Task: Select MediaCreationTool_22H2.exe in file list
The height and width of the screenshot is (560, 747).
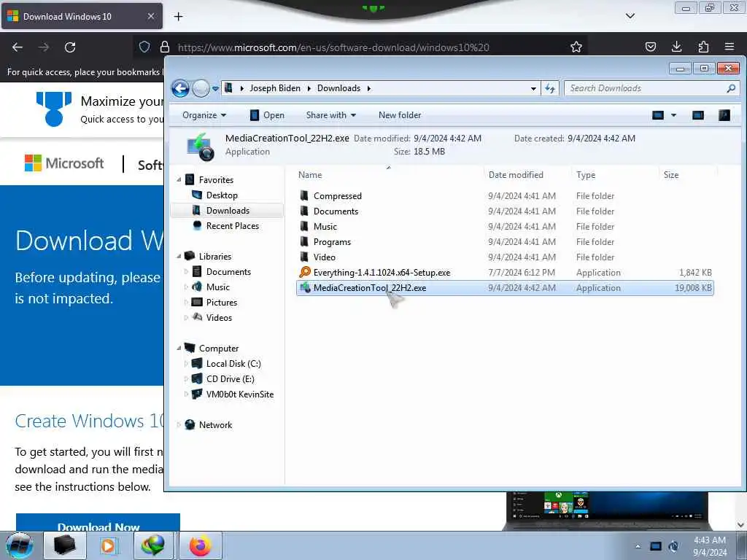Action: [505, 288]
